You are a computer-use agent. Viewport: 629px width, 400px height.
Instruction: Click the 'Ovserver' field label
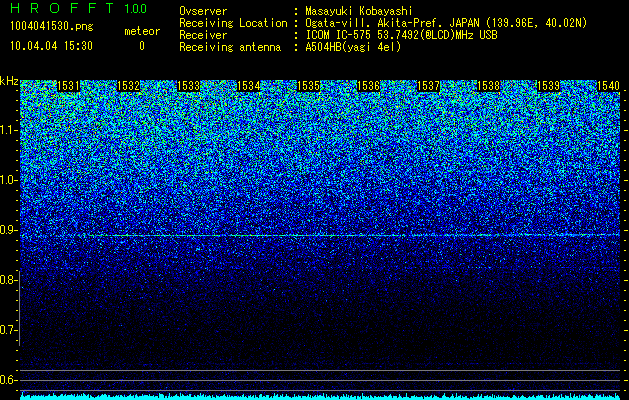(x=203, y=11)
